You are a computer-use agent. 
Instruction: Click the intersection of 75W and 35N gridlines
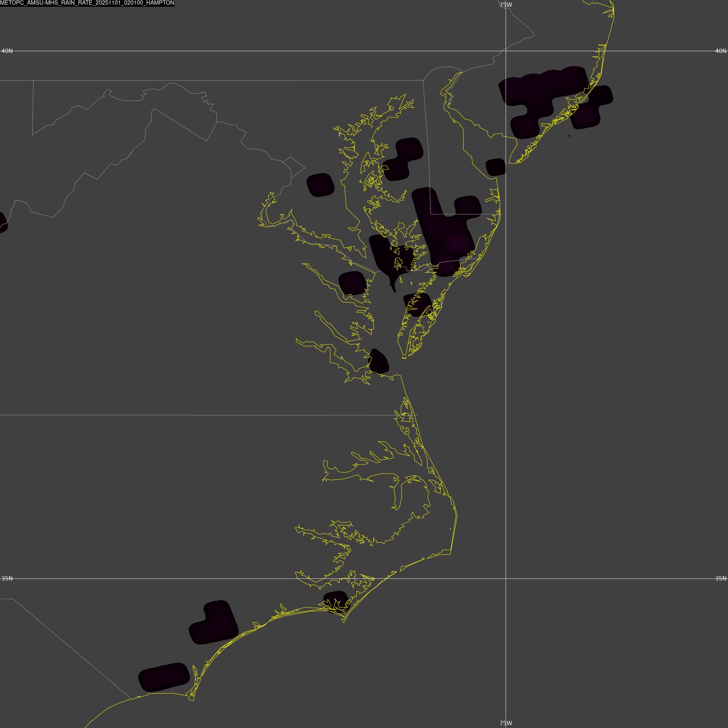pos(506,578)
